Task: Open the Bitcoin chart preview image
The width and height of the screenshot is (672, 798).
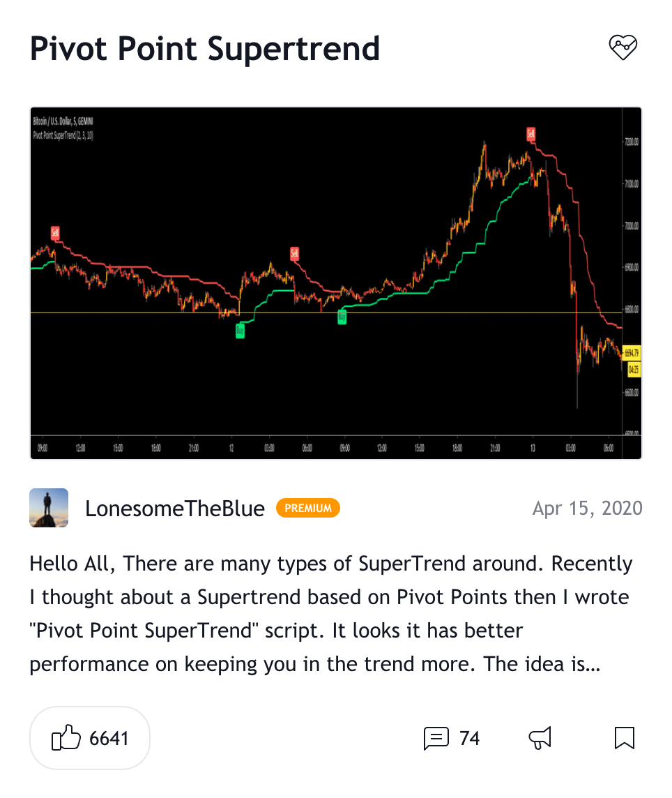Action: pos(336,283)
